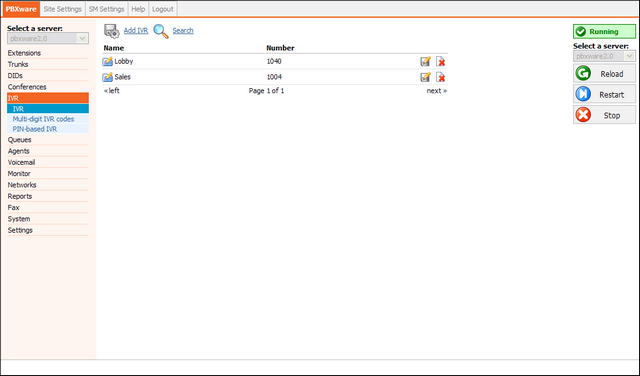Click the number 1004
Screen dimensions: 640x376
[x=274, y=77]
